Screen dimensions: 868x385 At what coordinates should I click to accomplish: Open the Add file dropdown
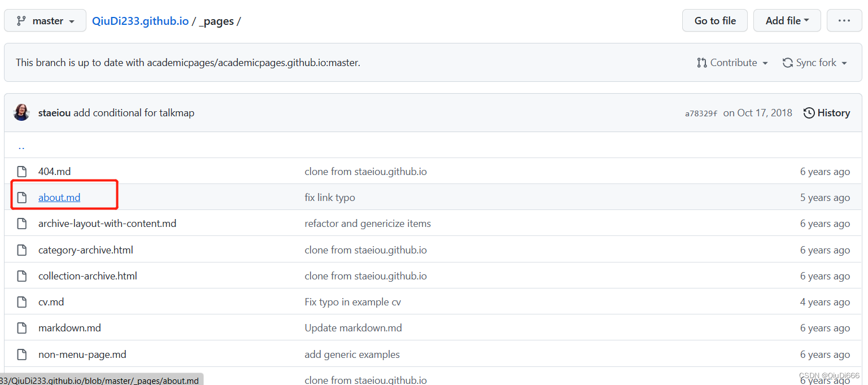tap(787, 21)
